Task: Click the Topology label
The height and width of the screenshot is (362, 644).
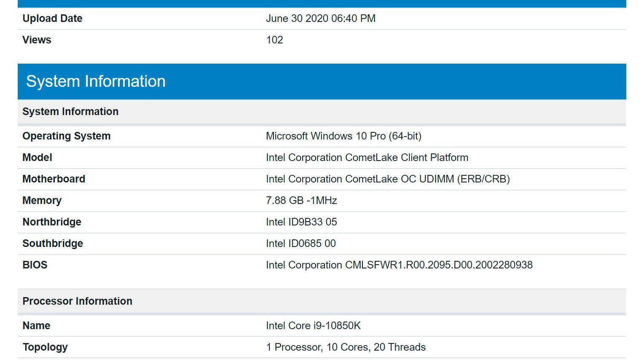Action: click(45, 347)
